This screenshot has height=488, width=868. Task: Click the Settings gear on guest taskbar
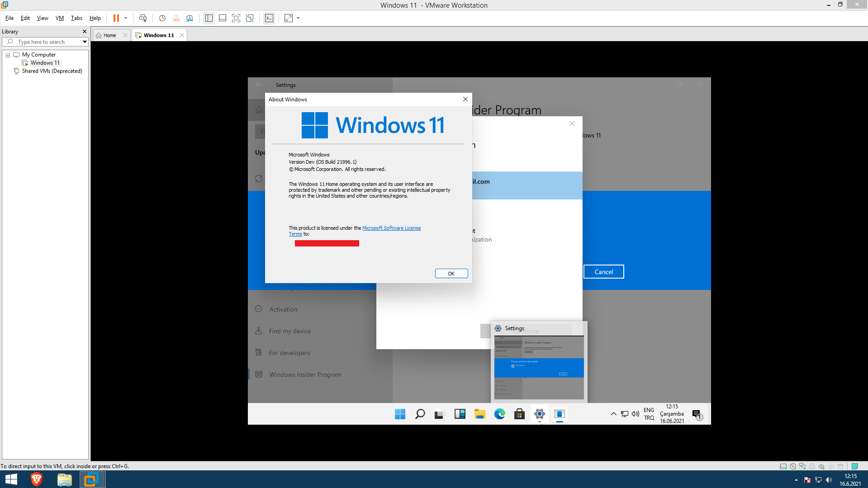tap(539, 414)
